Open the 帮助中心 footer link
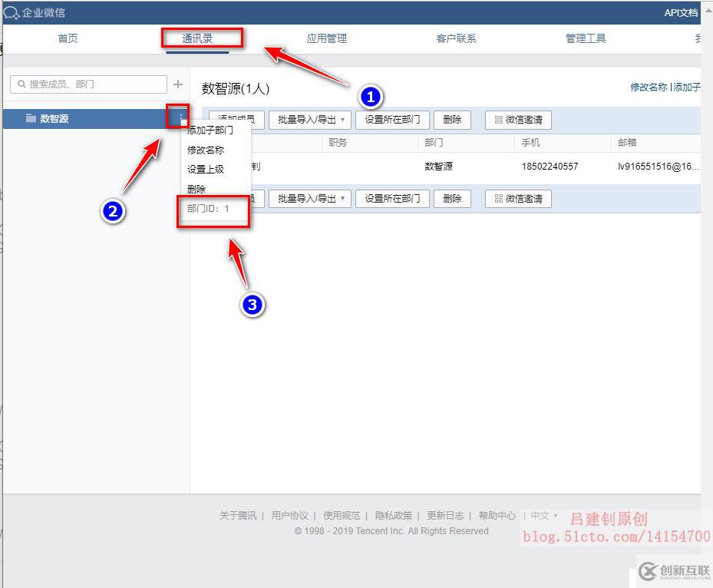 point(497,515)
